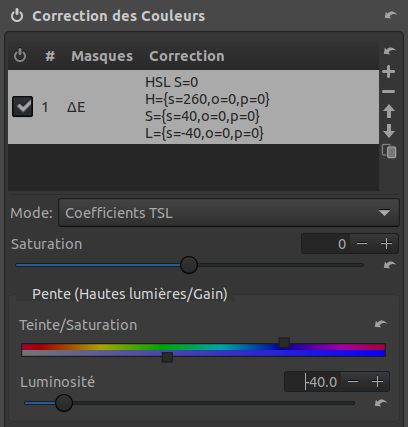Screen dimensions: 408x427
Task: Reset the correction list with the undo arrow
Action: [389, 51]
